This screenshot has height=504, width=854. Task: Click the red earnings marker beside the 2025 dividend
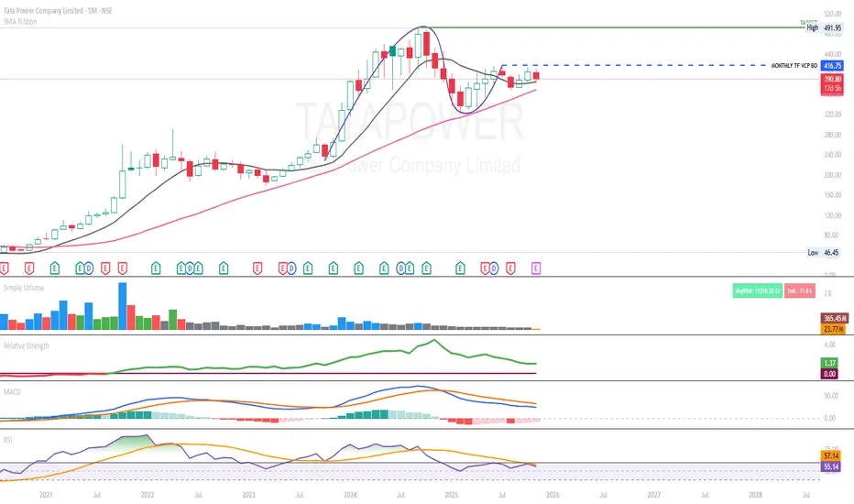pos(485,268)
